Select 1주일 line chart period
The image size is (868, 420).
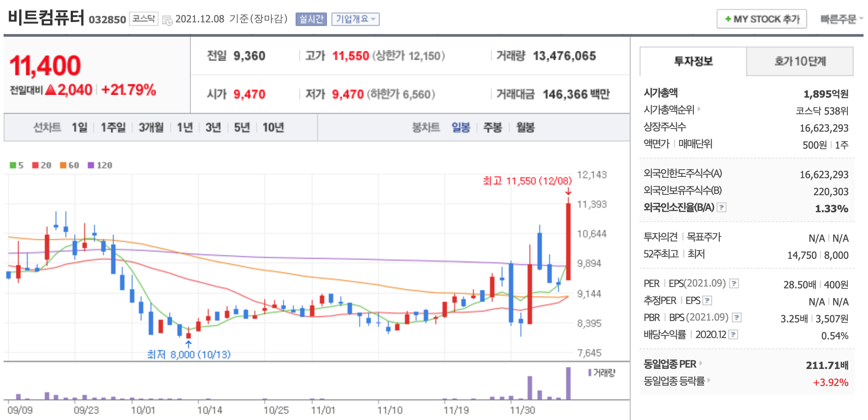pyautogui.click(x=113, y=128)
